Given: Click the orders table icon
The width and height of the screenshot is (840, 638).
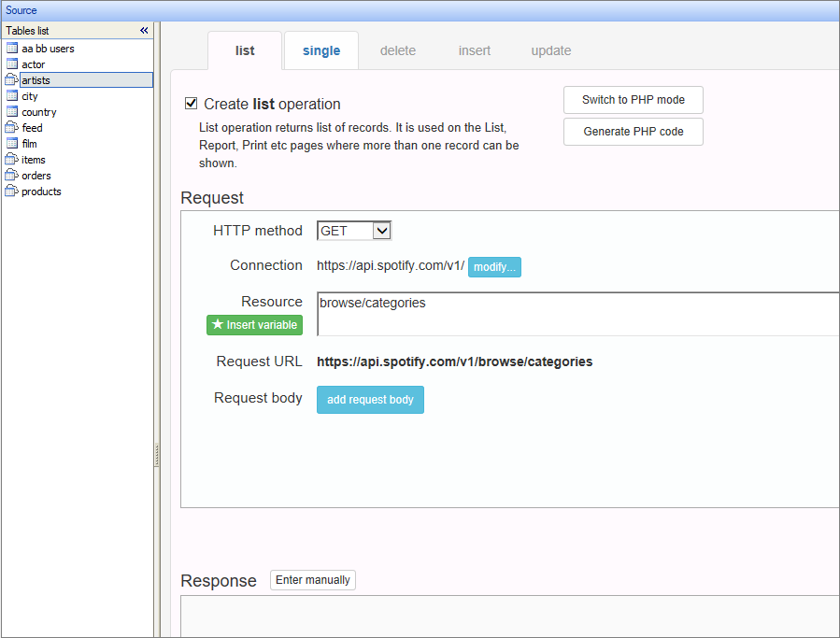Looking at the screenshot, I should tap(11, 176).
